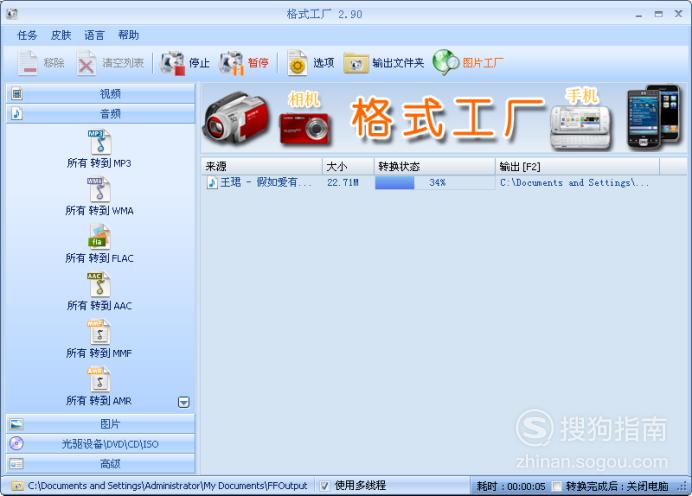Click the black smartphones banner icon

click(653, 117)
